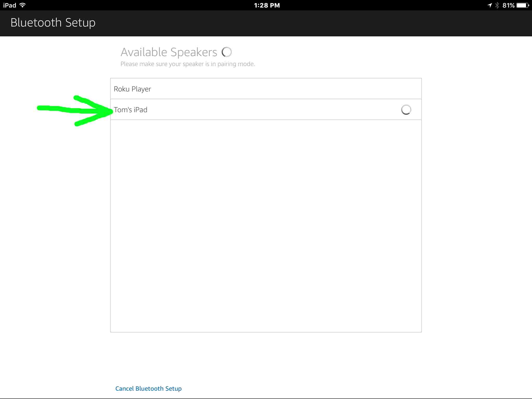Viewport: 532px width, 399px height.
Task: Click the Available Speakers heading text
Action: (169, 52)
